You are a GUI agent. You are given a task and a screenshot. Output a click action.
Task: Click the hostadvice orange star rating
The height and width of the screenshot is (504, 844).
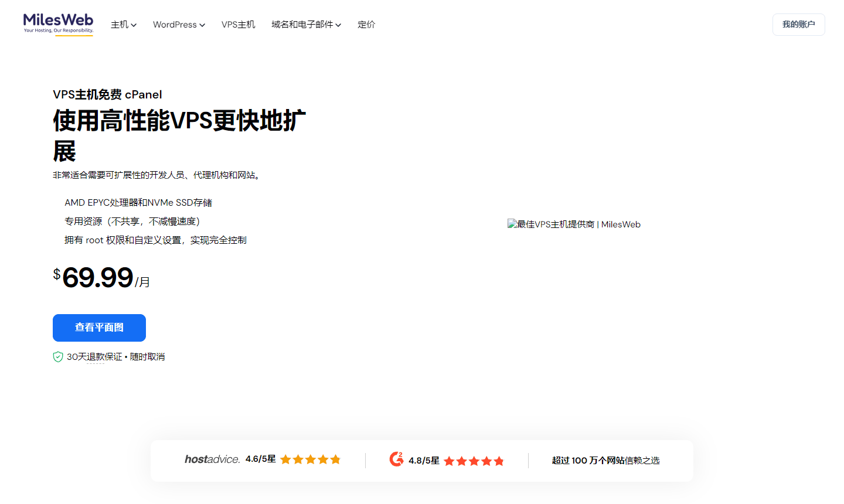click(x=311, y=459)
